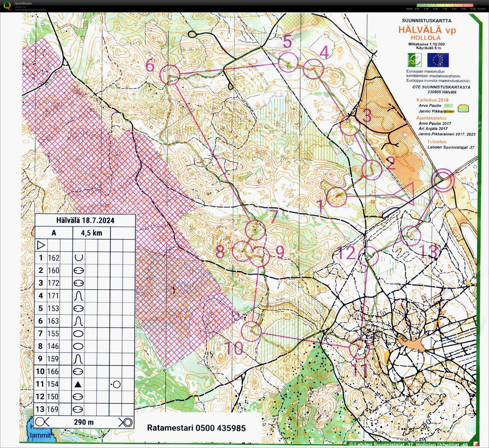This screenshot has height=448, width=489.
Task: Click control circle 12 on the map
Action: tap(369, 256)
